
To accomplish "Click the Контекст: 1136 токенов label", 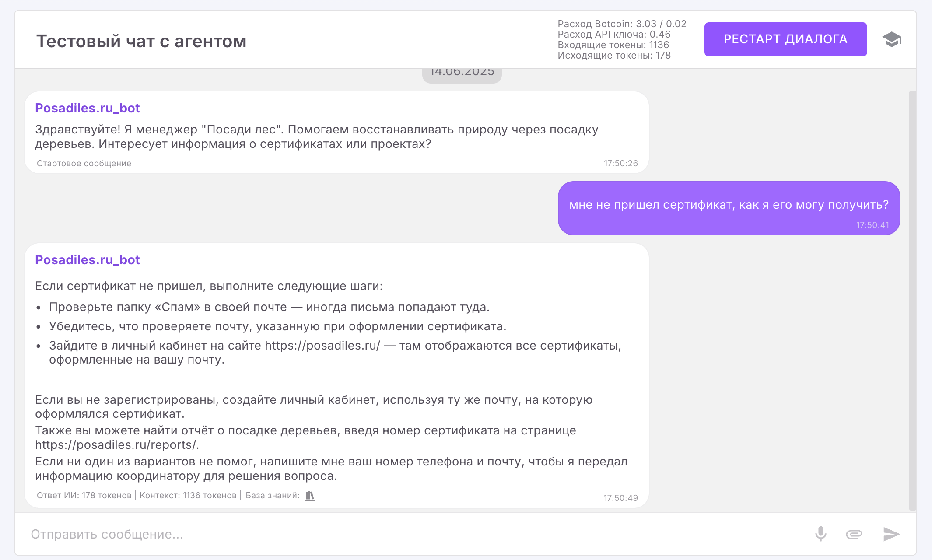I will 188,495.
